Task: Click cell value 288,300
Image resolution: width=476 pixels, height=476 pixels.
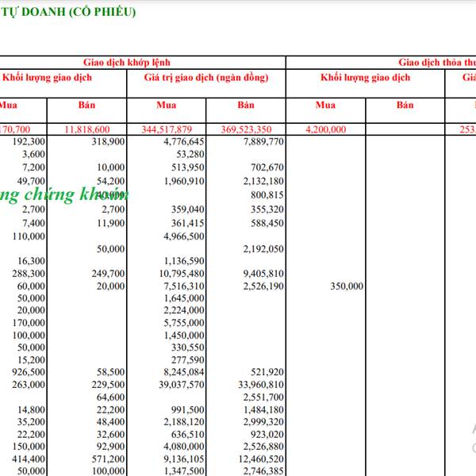Action: click(29, 274)
